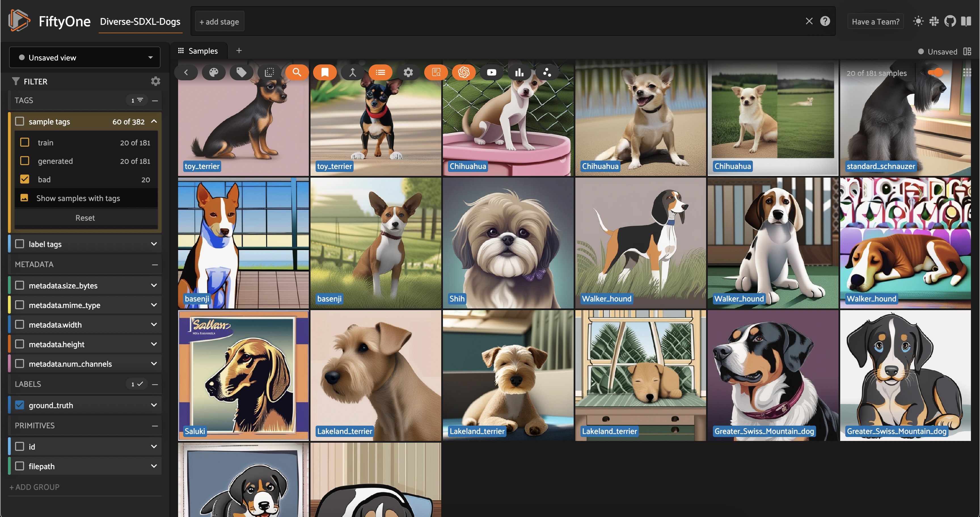980x517 pixels.
Task: Click the grid spacing icon beside the zoom slider
Action: pos(967,72)
